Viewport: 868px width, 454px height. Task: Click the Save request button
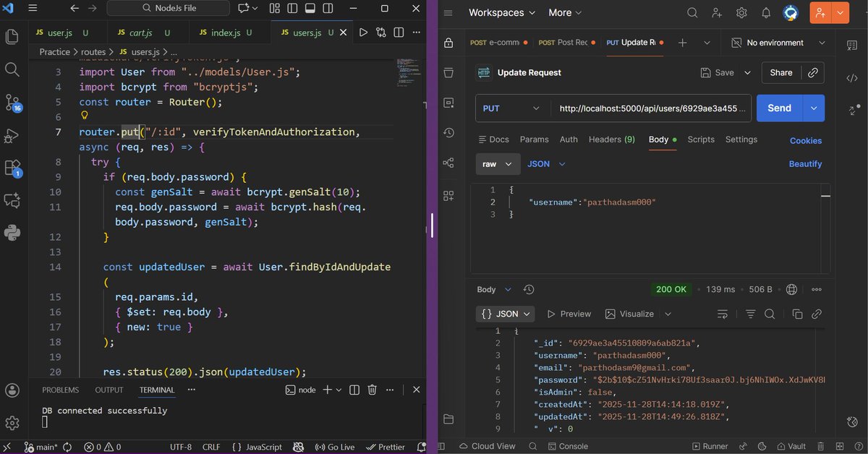point(718,72)
